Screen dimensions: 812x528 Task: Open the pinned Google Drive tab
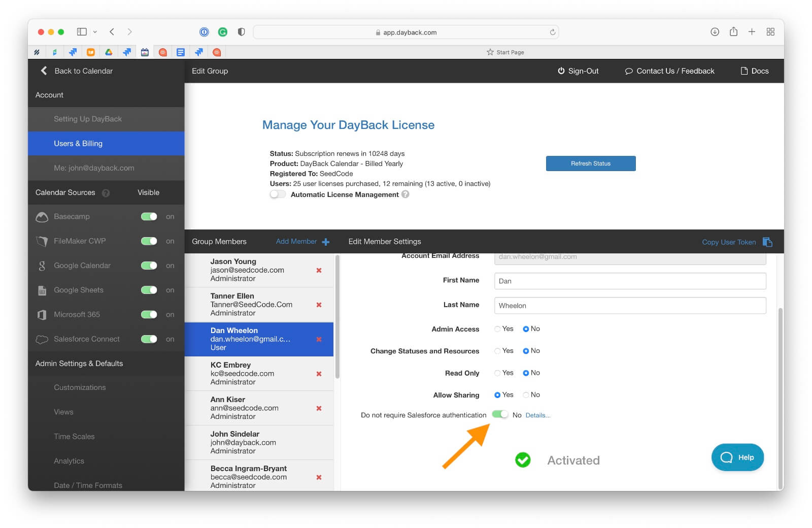point(109,52)
